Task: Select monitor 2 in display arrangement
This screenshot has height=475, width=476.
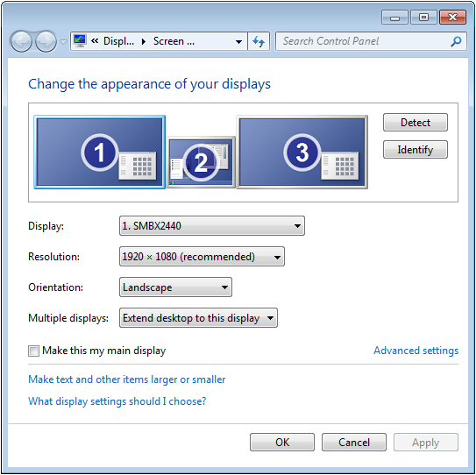Action: pos(201,162)
